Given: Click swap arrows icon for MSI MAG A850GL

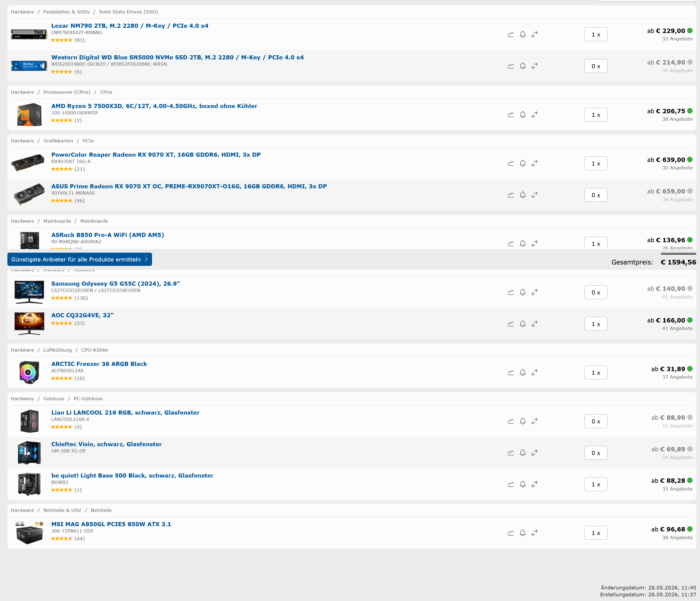Looking at the screenshot, I should (534, 533).
